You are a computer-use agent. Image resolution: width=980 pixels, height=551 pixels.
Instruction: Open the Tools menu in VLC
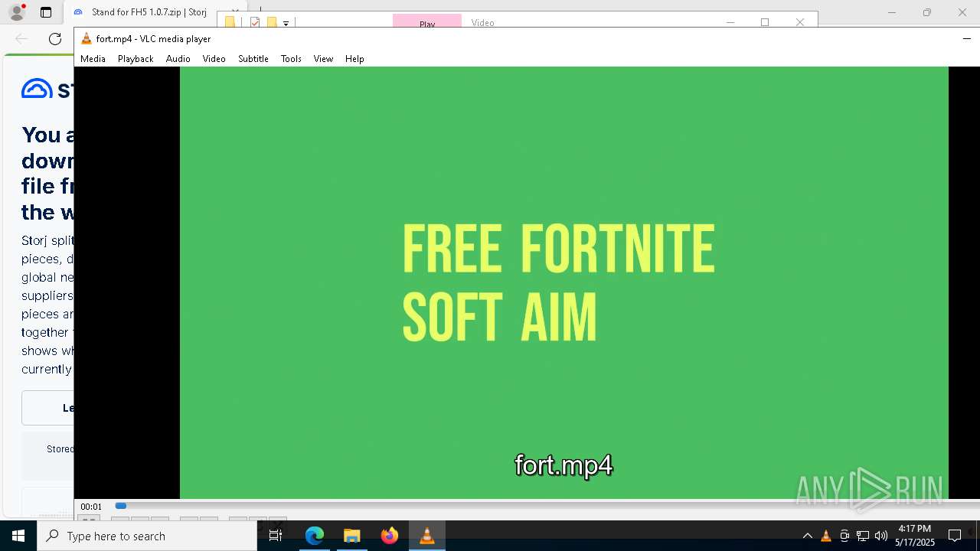pos(291,59)
